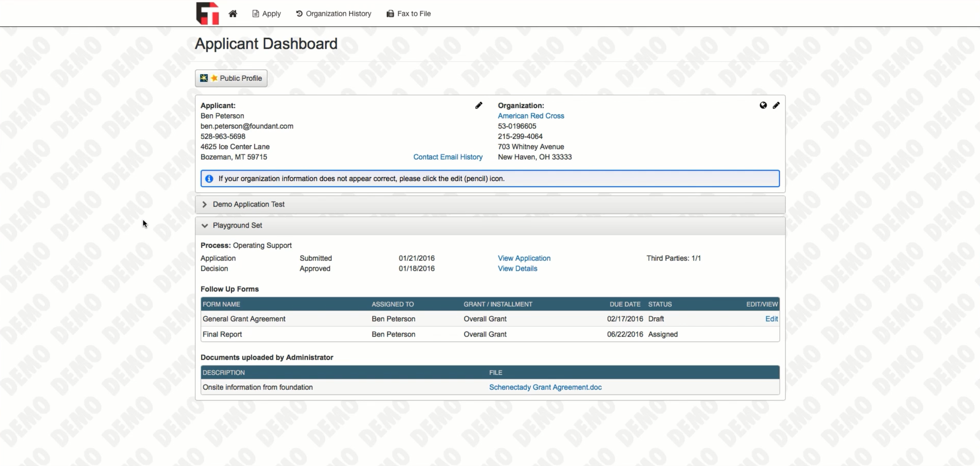Screen dimensions: 980x466
Task: Click the pencil icon to edit applicant info
Action: coord(479,106)
